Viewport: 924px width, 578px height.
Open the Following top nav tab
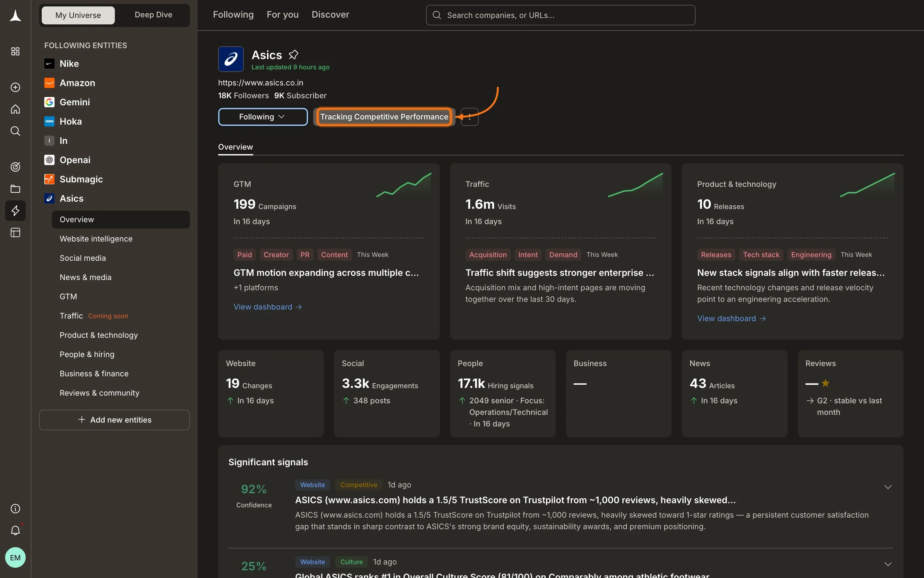[233, 15]
